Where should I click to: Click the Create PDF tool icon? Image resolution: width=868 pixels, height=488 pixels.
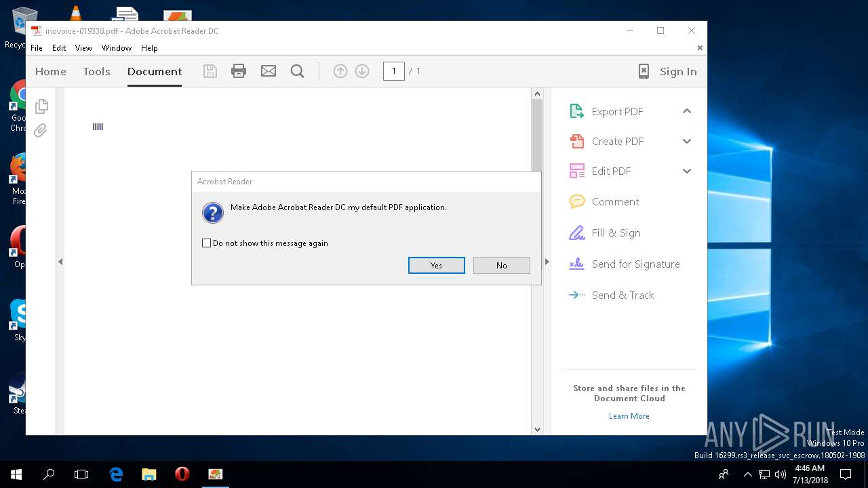(x=576, y=141)
